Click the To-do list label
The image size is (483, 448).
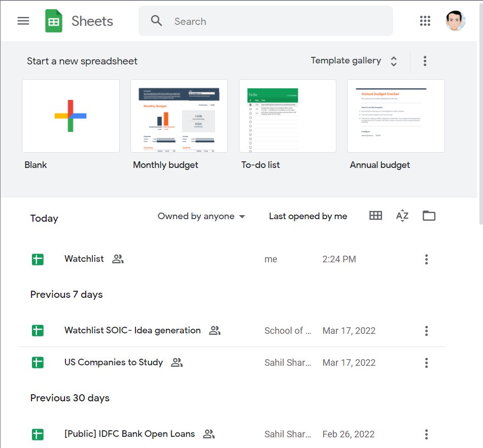click(x=260, y=165)
